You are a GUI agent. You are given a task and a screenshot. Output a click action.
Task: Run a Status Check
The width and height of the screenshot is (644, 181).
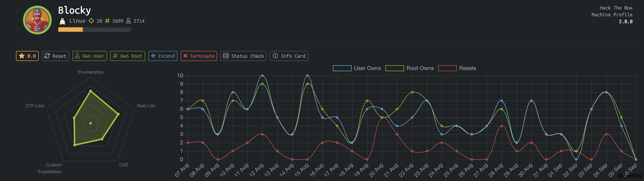[x=243, y=56]
